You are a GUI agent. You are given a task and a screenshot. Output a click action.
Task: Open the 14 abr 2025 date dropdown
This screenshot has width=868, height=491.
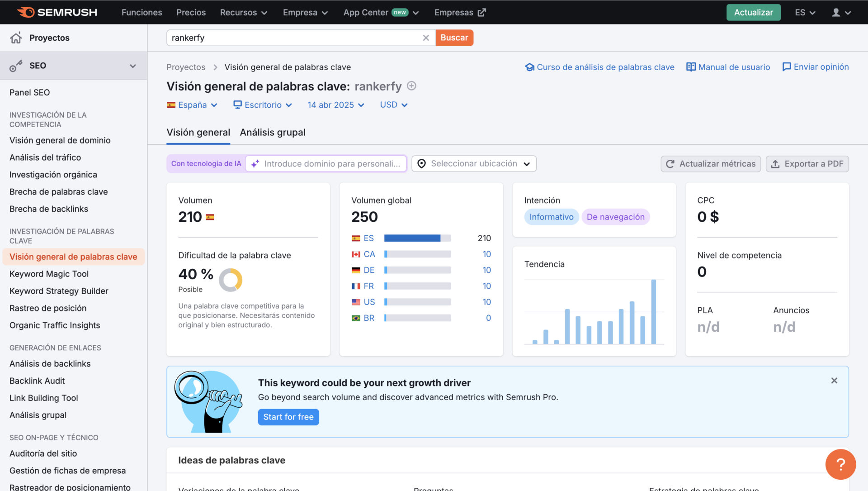(336, 105)
